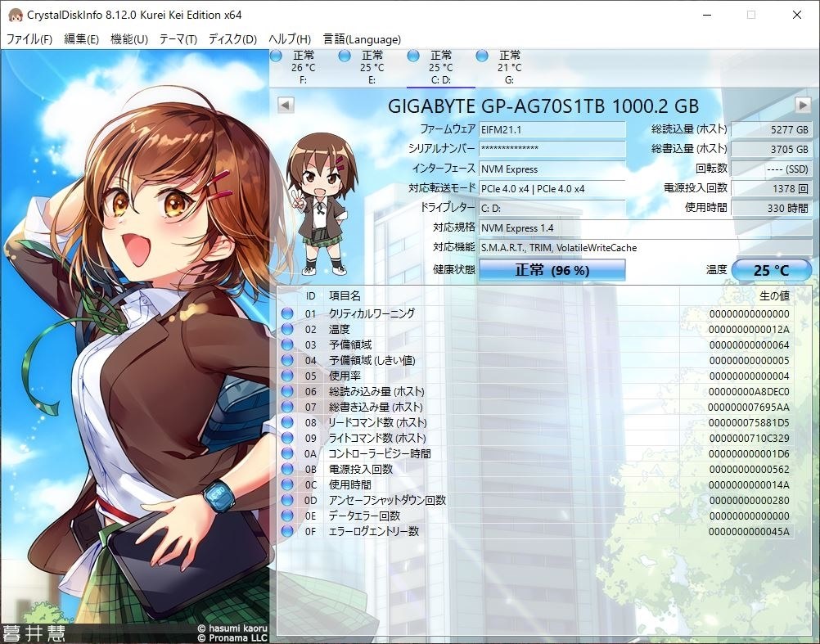Viewport: 820px width, 644px height.
Task: Click the 総書込量 value 3705 GB
Action: click(x=772, y=149)
